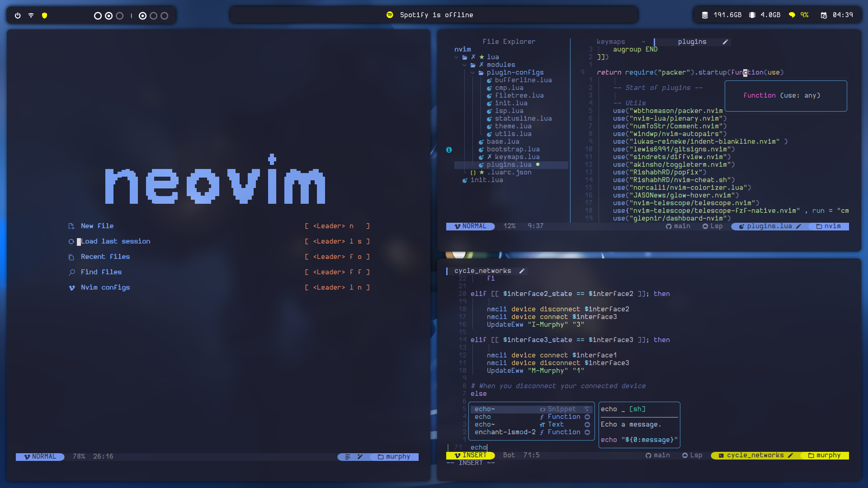868x488 pixels.
Task: Pick echo~ Text completion item
Action: [x=531, y=424]
